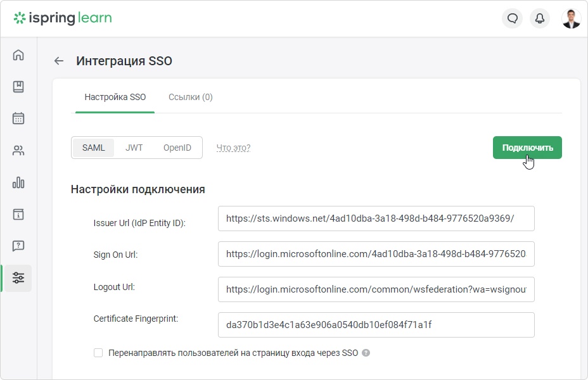Switch to the Ссылки (0) tab
Image resolution: width=588 pixels, height=380 pixels.
[191, 97]
